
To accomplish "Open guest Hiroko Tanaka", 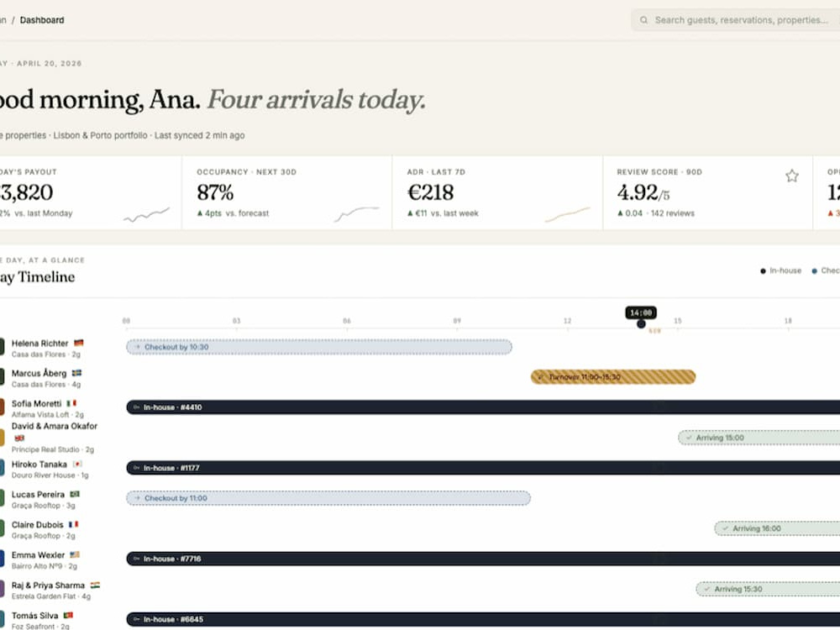I will [x=39, y=465].
